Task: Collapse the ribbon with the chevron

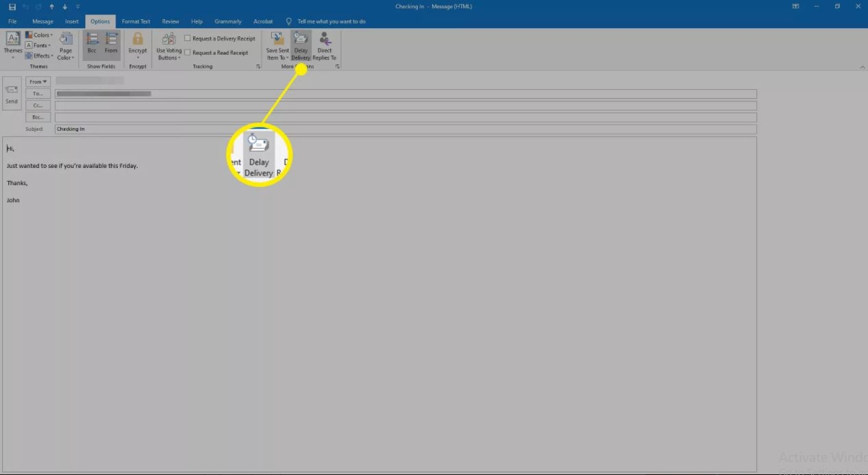Action: pyautogui.click(x=862, y=66)
